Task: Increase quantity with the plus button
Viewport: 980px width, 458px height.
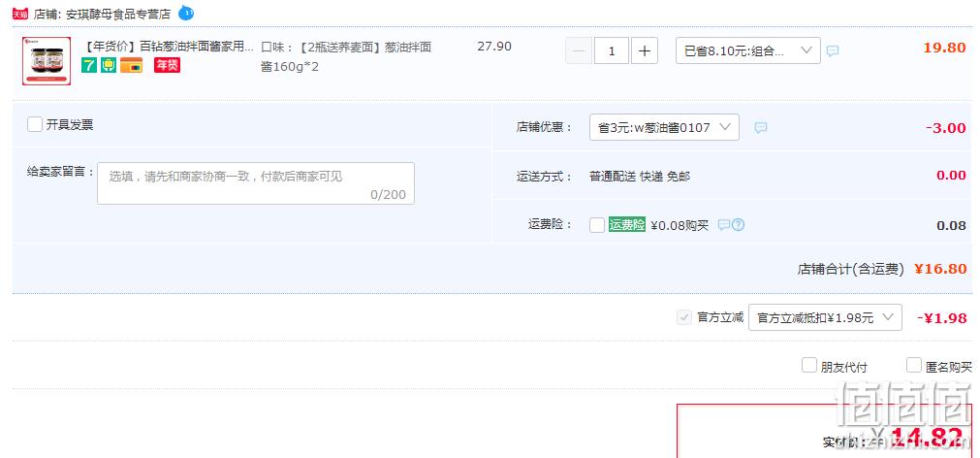Action: pyautogui.click(x=645, y=50)
